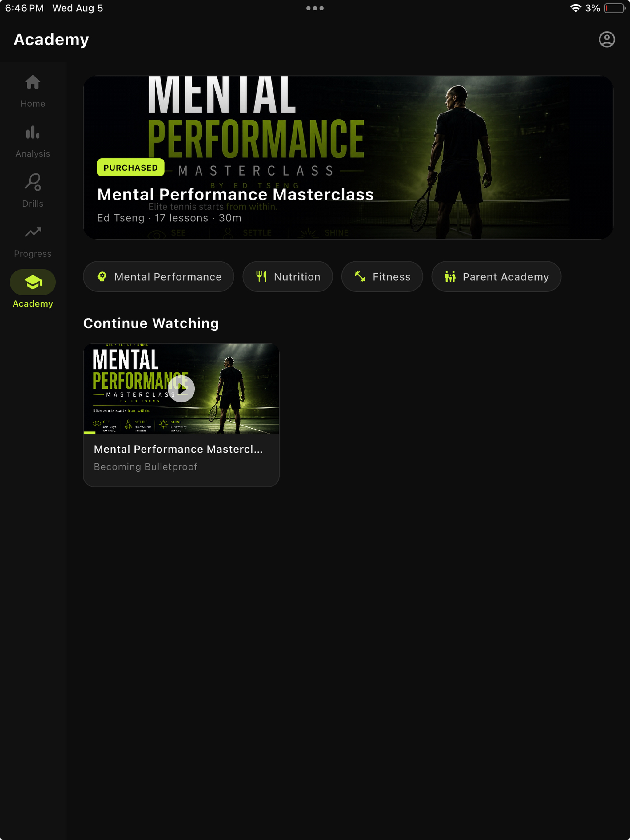This screenshot has height=840, width=630.
Task: Filter by Nutrition category
Action: 288,276
